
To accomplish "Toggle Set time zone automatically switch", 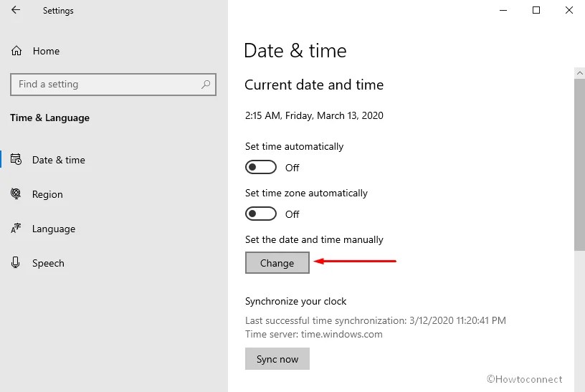I will (x=261, y=214).
